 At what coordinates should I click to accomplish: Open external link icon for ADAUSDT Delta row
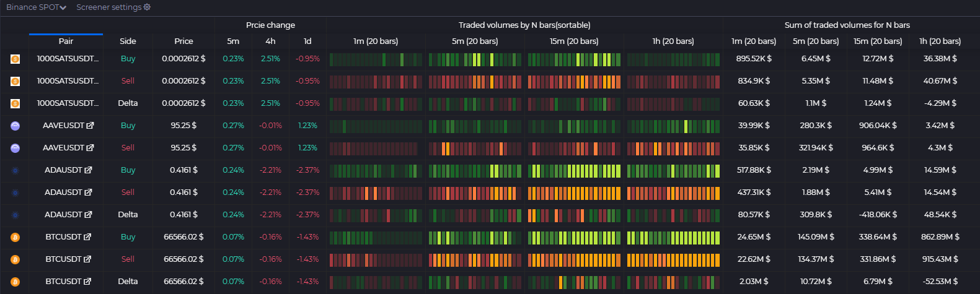point(88,215)
